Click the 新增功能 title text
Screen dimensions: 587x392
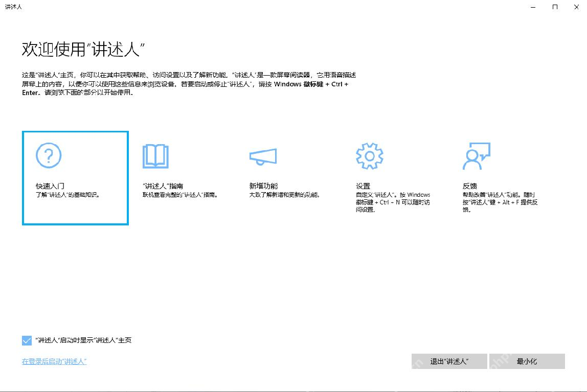263,186
